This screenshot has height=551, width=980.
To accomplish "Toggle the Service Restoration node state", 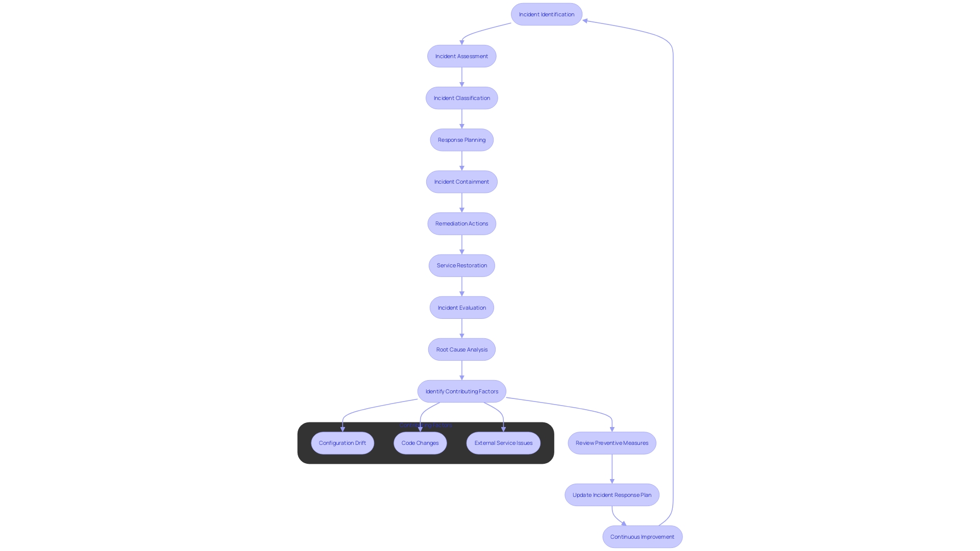I will tap(461, 265).
